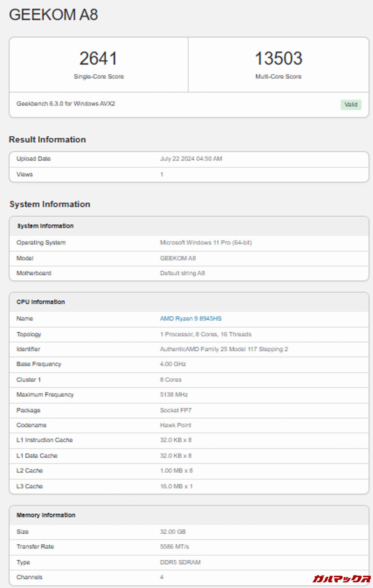Click the 5138 MHz maximum frequency value
Image resolution: width=373 pixels, height=588 pixels.
[174, 394]
